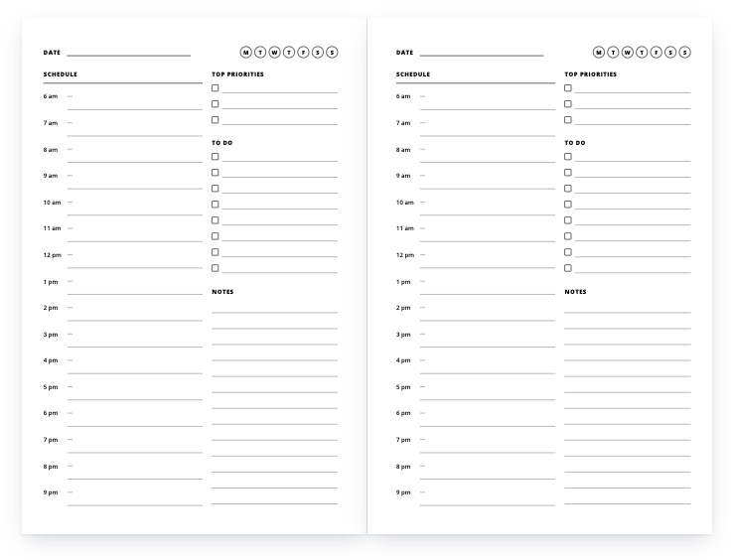Click the 4 pm label on left page
734x560 pixels.
tap(51, 360)
